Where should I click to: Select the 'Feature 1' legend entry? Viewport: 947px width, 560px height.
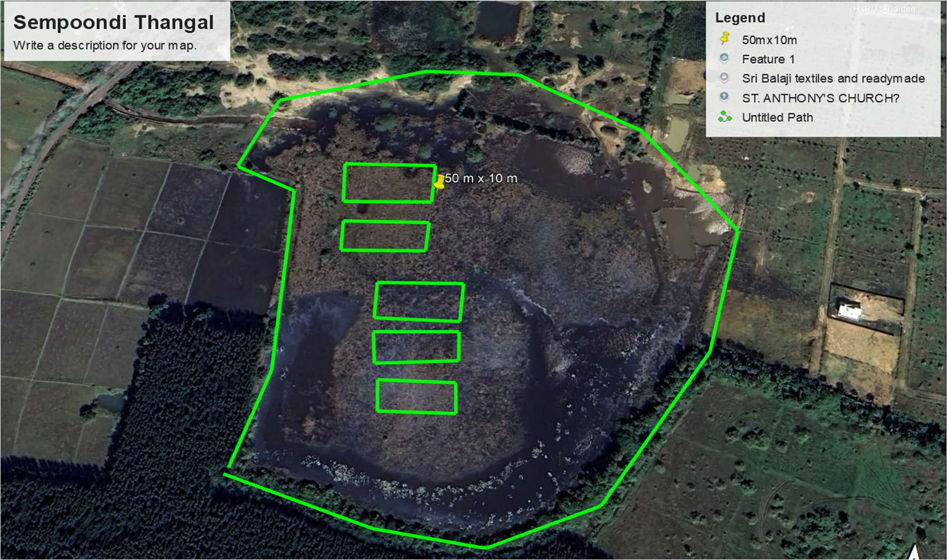click(768, 59)
